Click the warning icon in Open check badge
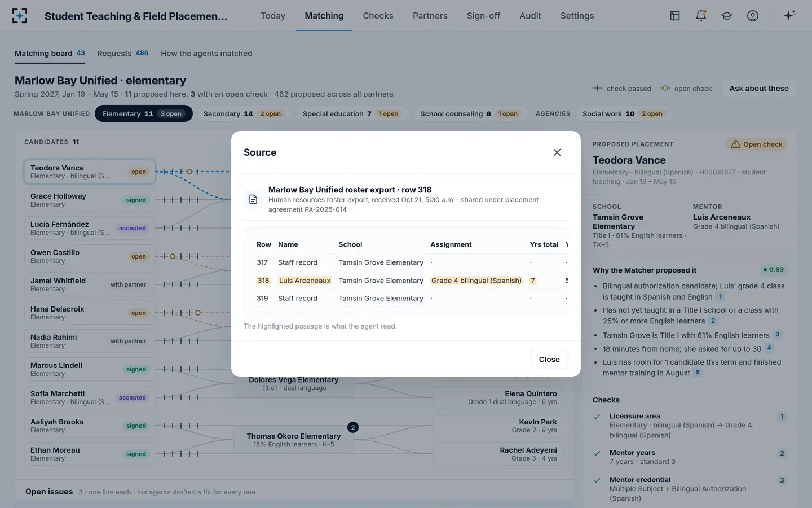Viewport: 812px width, 508px height. 736,144
